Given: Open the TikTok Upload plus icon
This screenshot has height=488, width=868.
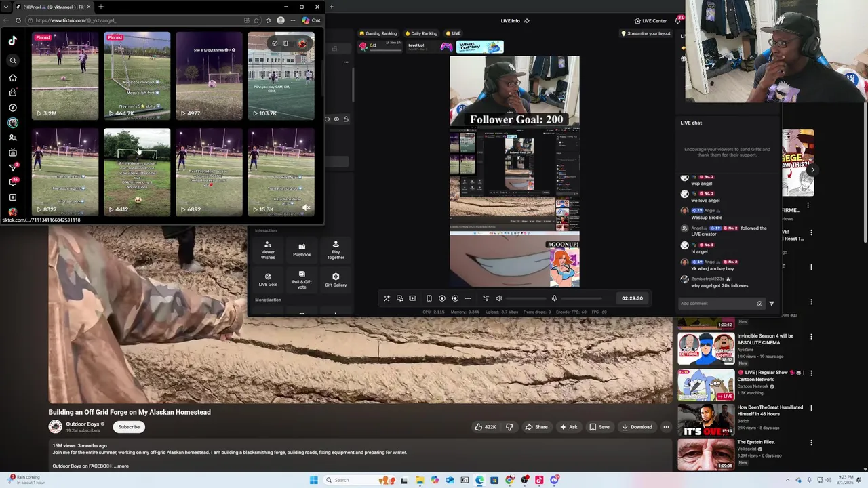Looking at the screenshot, I should [13, 197].
